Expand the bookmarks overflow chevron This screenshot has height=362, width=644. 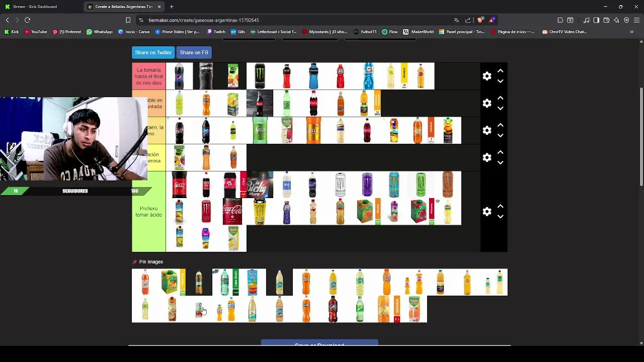coord(632,32)
